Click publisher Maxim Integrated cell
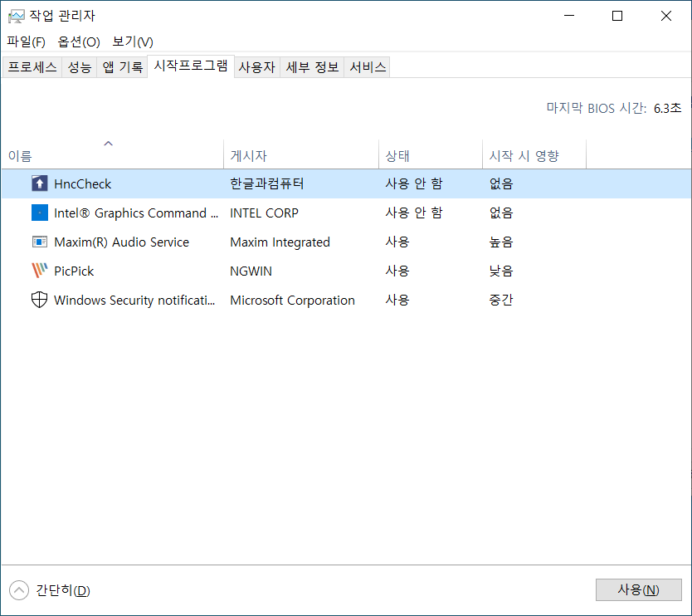The width and height of the screenshot is (692, 616). coord(280,242)
